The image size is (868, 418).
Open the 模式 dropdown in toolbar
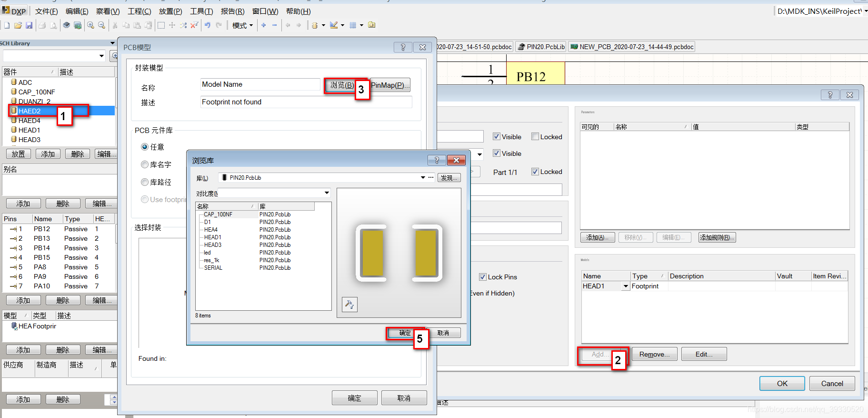[242, 25]
